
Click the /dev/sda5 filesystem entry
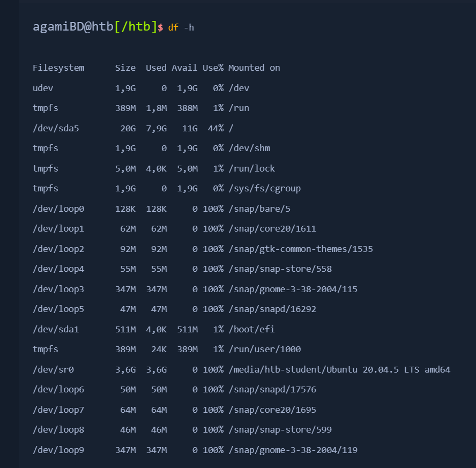pos(56,128)
